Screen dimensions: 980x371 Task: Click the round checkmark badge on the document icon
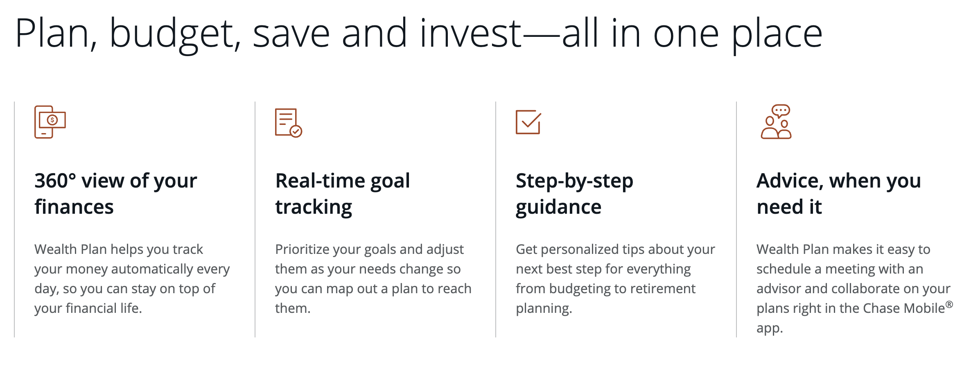tap(296, 131)
